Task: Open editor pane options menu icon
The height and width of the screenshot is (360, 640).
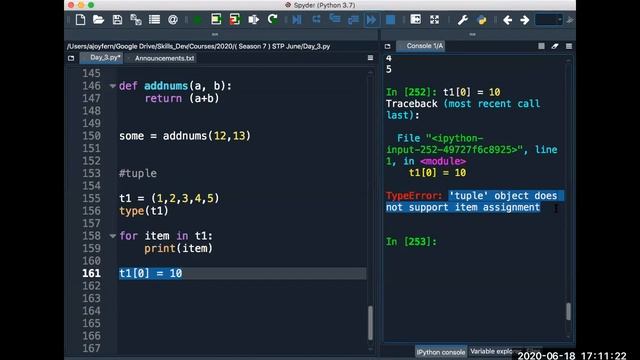Action: point(370,58)
